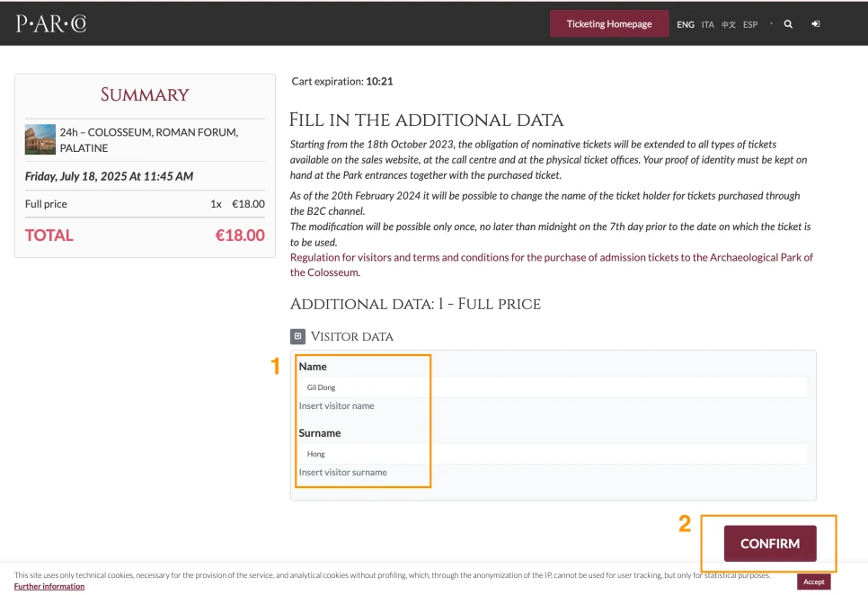Image resolution: width=868 pixels, height=595 pixels.
Task: Click the Colosseum ticket thumbnail image
Action: (x=40, y=139)
